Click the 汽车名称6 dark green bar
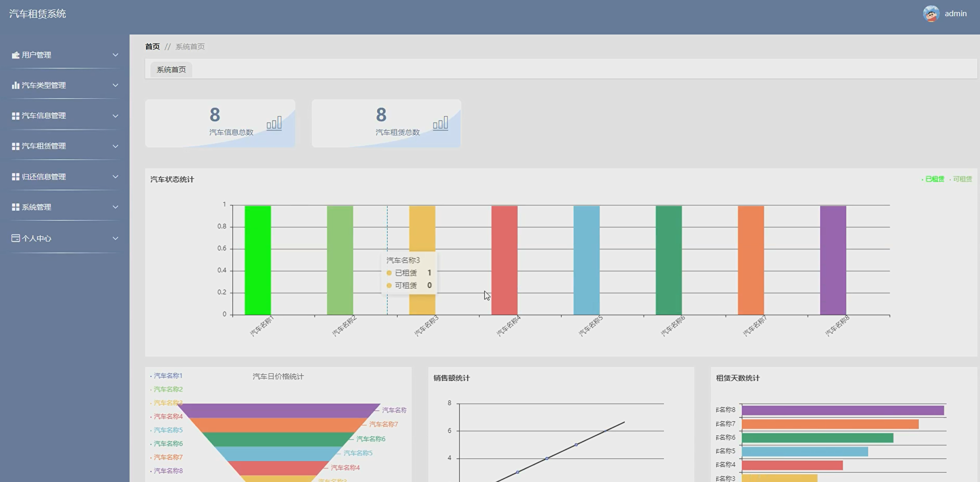 669,260
